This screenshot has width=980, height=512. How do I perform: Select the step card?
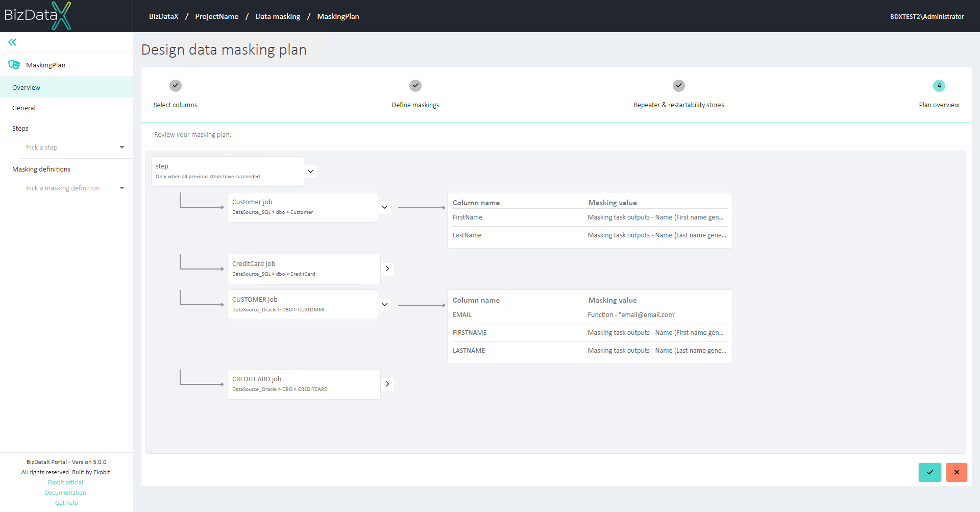point(228,172)
